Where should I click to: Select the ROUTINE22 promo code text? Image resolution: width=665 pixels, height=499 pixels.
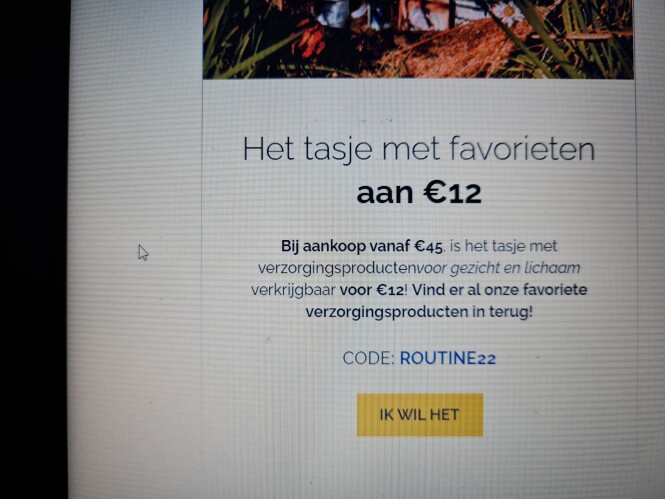(448, 358)
